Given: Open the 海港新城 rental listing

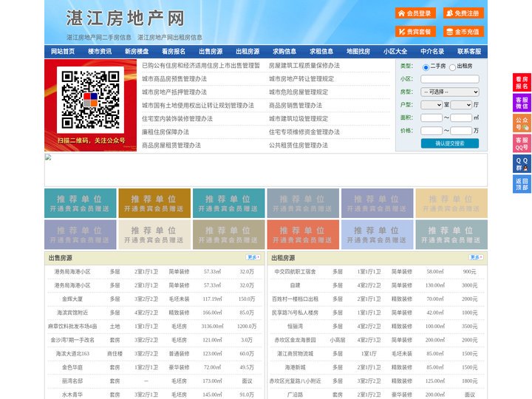Looking at the screenshot, I should pos(295,367).
